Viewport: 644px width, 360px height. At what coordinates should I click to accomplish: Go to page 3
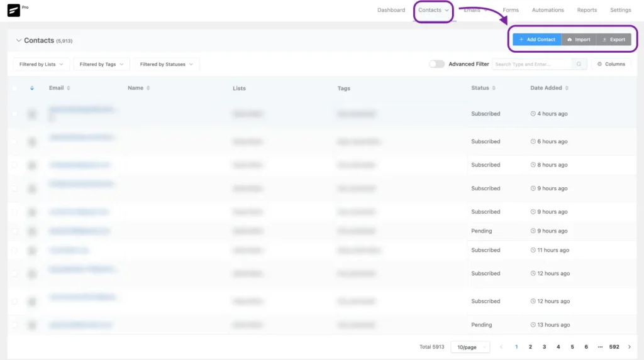click(544, 347)
